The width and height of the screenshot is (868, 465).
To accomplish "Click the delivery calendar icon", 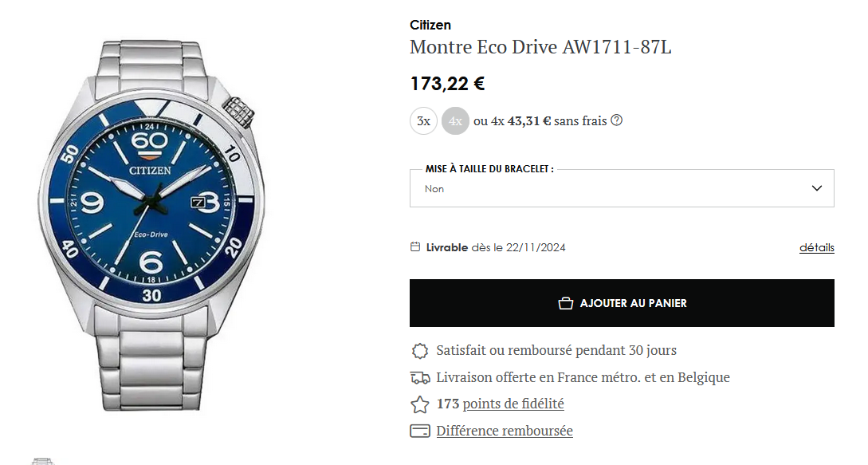I will (x=415, y=246).
